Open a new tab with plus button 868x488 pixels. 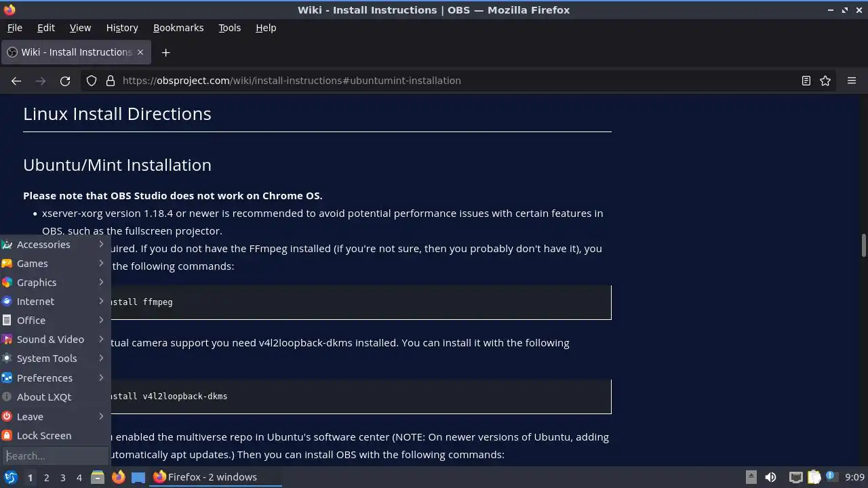click(x=165, y=52)
